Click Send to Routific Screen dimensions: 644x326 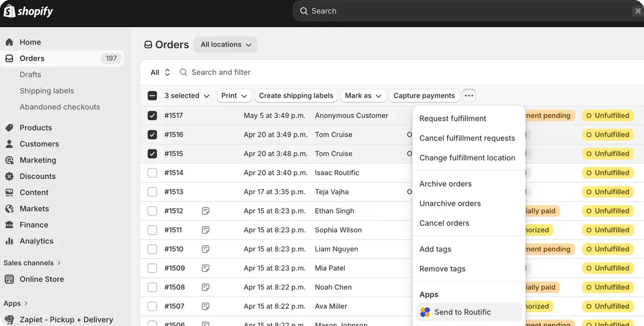pos(469,312)
